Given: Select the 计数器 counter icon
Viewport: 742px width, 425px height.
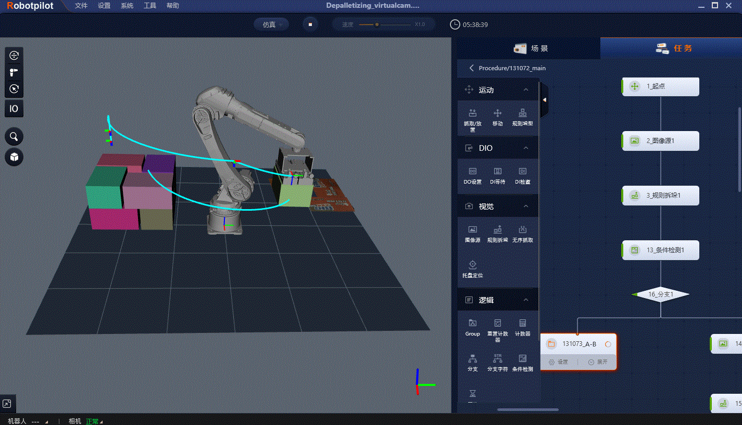Looking at the screenshot, I should (x=522, y=327).
